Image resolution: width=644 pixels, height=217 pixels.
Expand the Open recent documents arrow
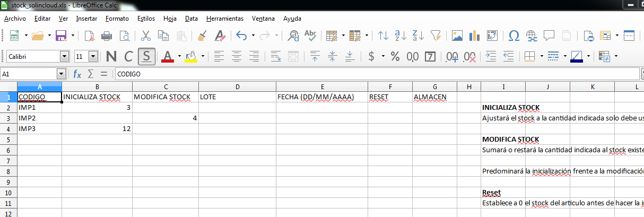pyautogui.click(x=49, y=36)
